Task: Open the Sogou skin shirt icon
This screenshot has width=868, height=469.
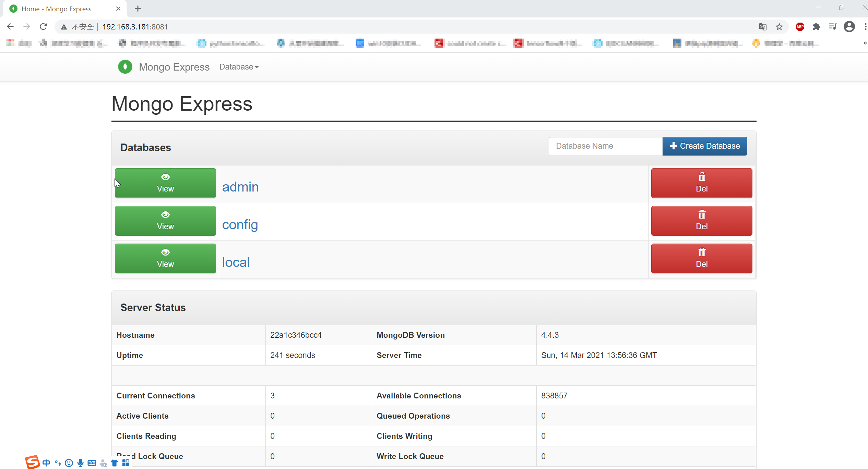Action: click(x=115, y=463)
